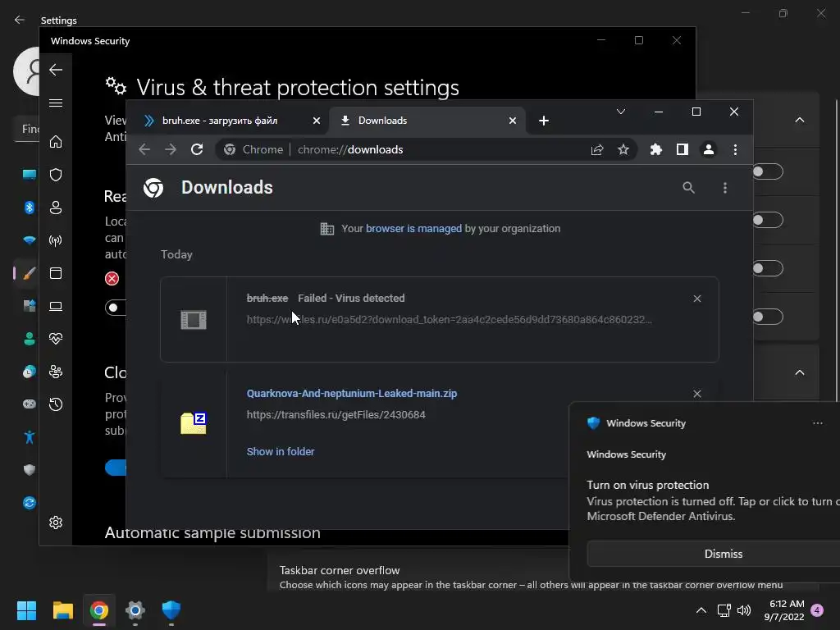Open Personalization brush icon in Settings sidebar
Screen dimensions: 840x630
[30, 273]
